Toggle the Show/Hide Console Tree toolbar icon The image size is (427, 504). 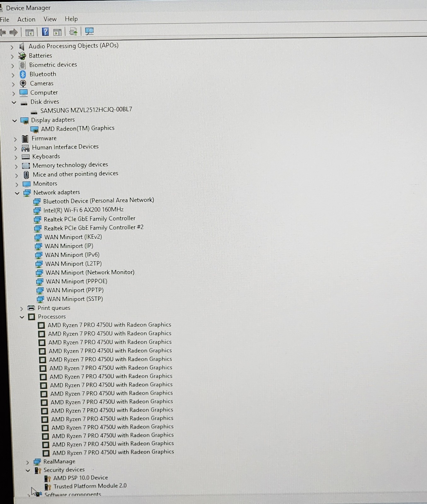[30, 32]
